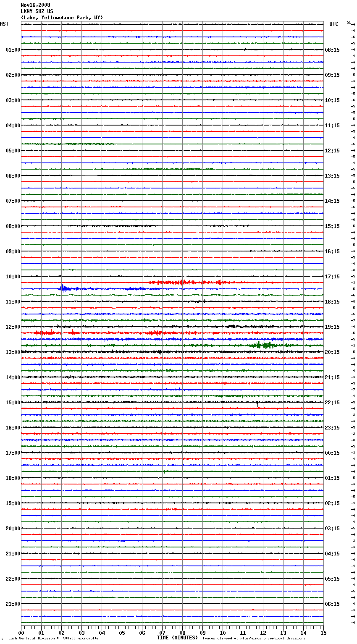The image size is (357, 644).
Task: Select the 02:00 MST time label
Action: click(13, 75)
